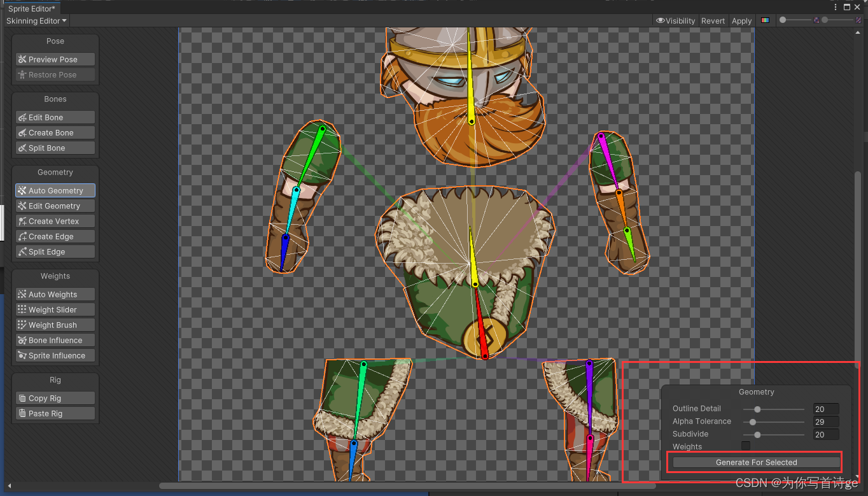Click the Subdivide label
Screen dimensions: 868x496
[690, 434]
